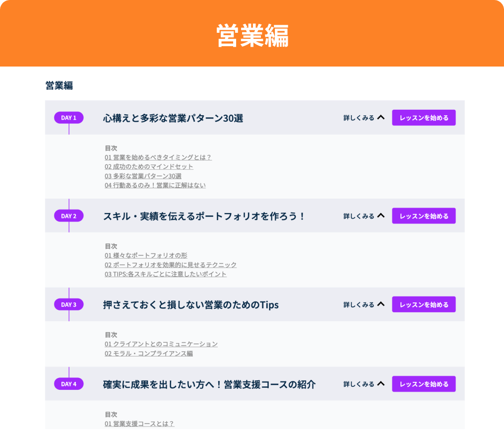
Task: Click the DAY 4 badge icon
Action: click(68, 384)
